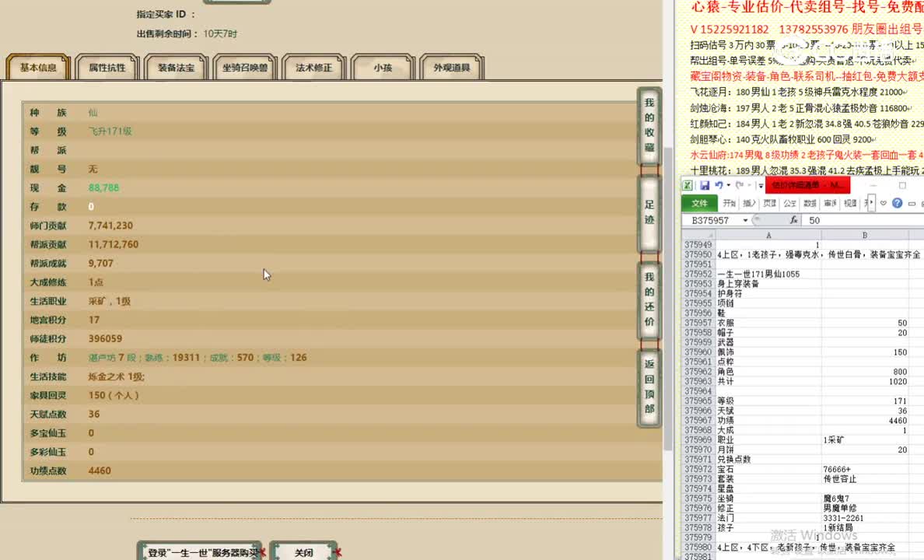Switch to the 坐骑召唤兽 tab

[x=243, y=67]
